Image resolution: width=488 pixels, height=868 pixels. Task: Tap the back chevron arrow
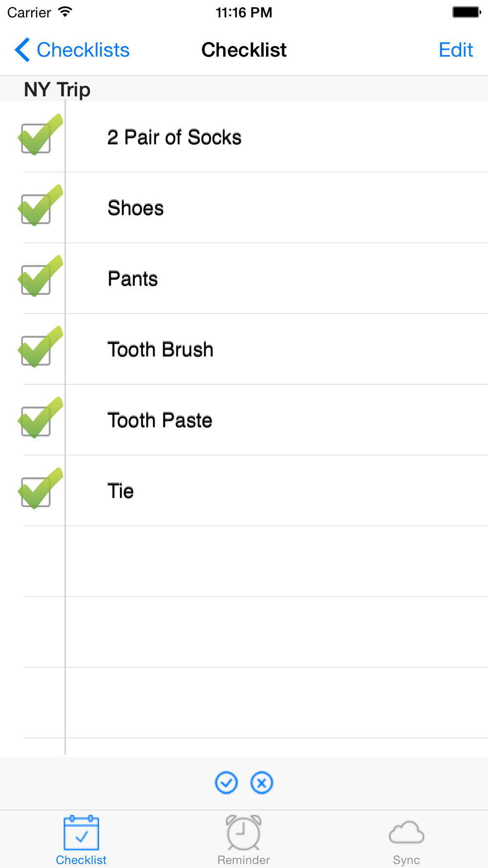(x=22, y=50)
